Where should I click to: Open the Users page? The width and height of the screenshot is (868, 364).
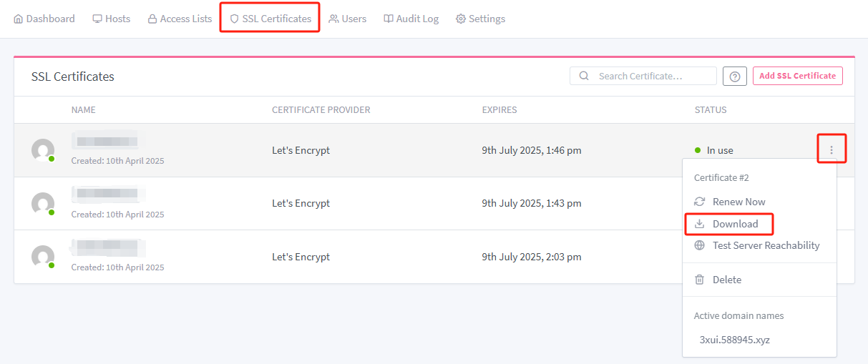[x=347, y=19]
